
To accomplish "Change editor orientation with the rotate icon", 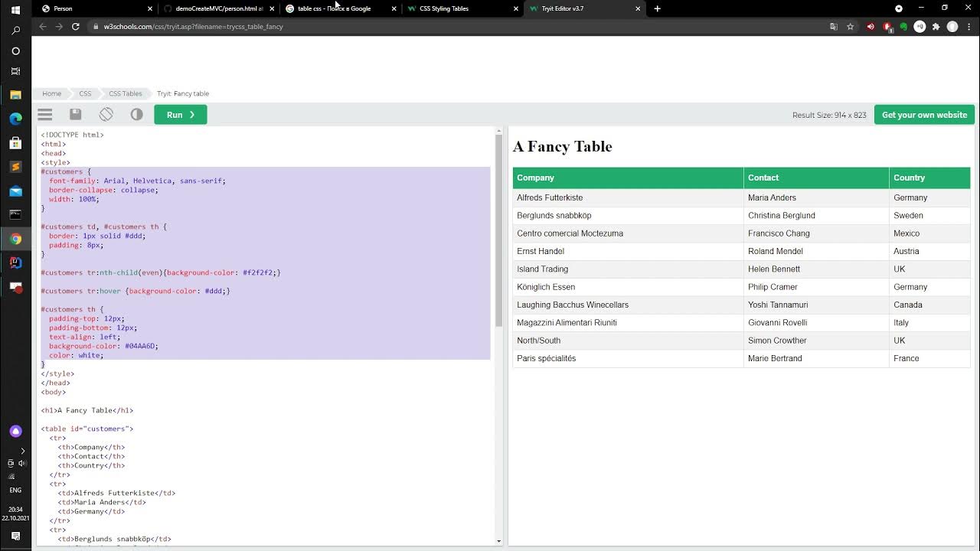I will 106,115.
